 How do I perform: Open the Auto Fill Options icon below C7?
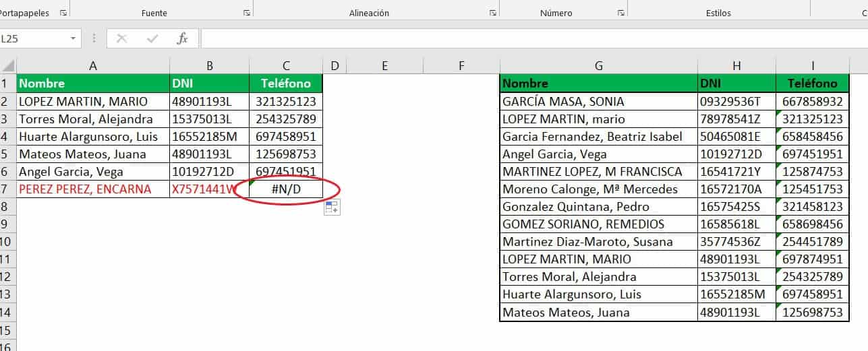(332, 208)
